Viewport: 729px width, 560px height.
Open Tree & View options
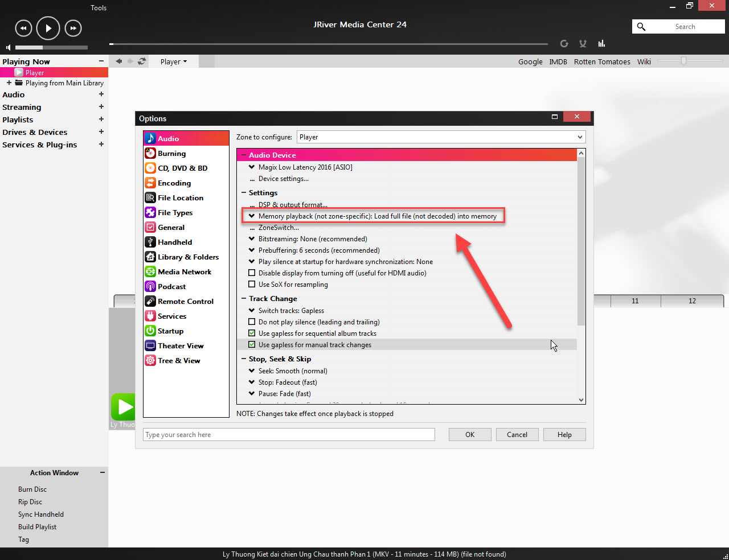pos(186,360)
